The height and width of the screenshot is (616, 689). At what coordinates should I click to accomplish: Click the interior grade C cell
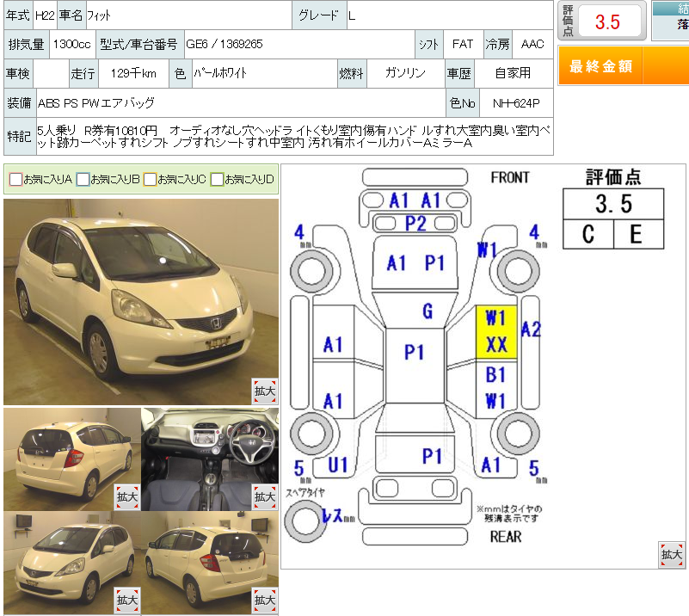(x=588, y=234)
